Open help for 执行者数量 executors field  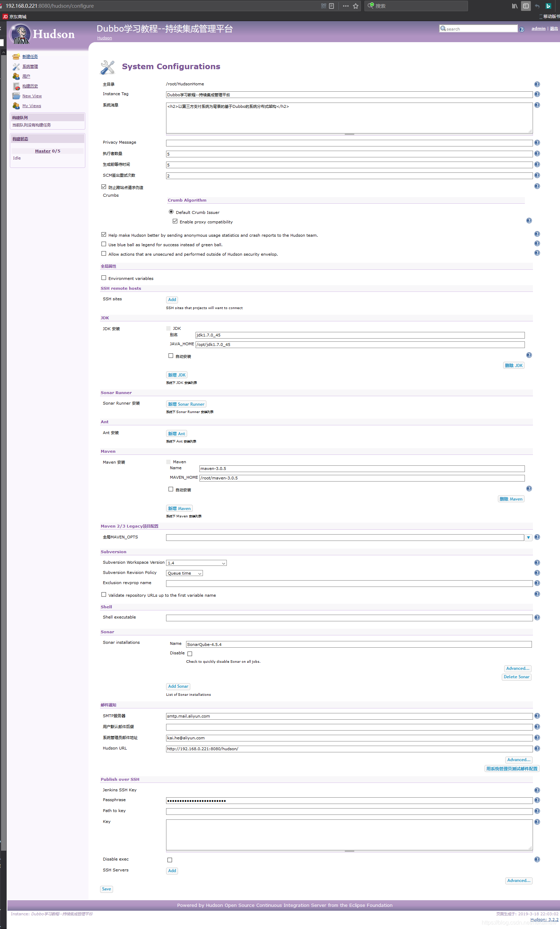click(537, 153)
